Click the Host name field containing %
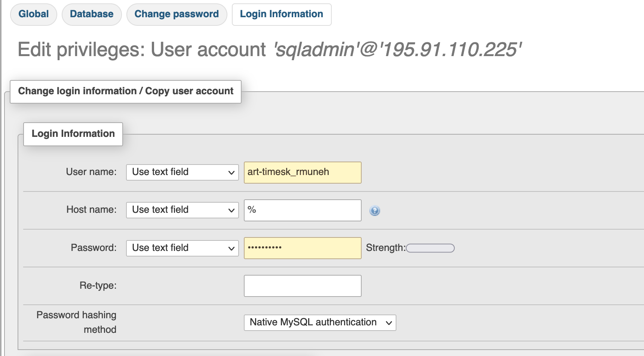Image resolution: width=644 pixels, height=356 pixels. [303, 210]
